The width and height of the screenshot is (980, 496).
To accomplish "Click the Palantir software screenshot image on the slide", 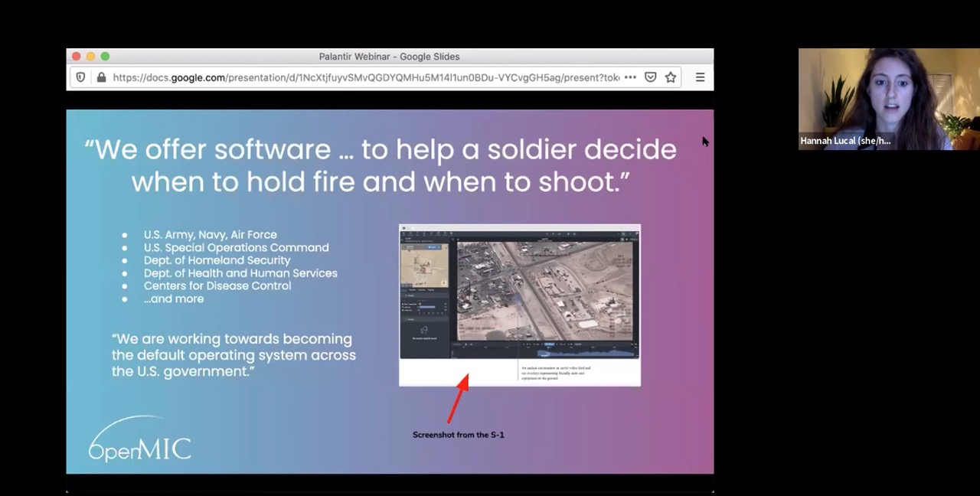I will coord(520,305).
